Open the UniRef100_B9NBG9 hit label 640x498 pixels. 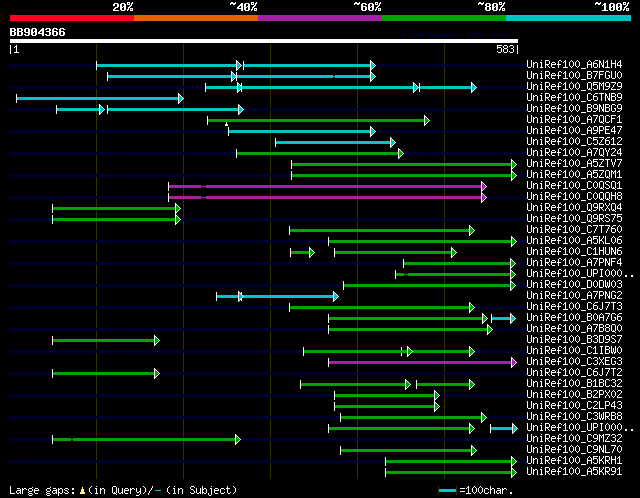coord(574,109)
